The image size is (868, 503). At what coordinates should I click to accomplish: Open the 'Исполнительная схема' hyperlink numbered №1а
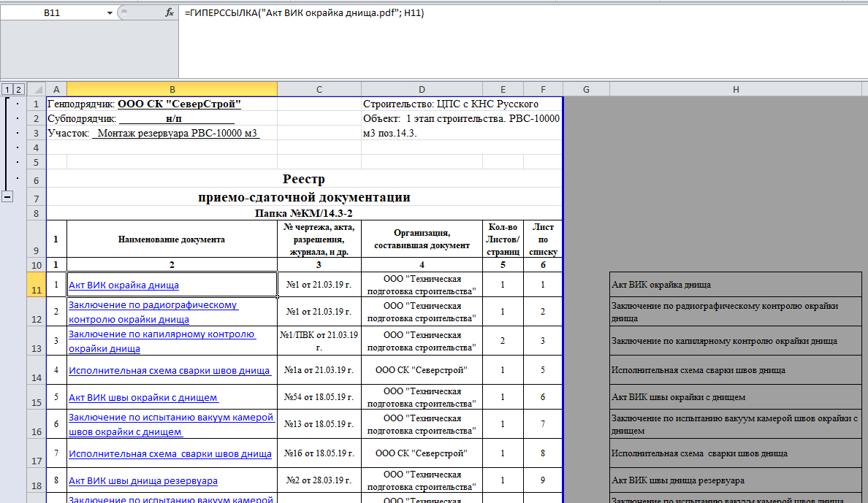[170, 371]
